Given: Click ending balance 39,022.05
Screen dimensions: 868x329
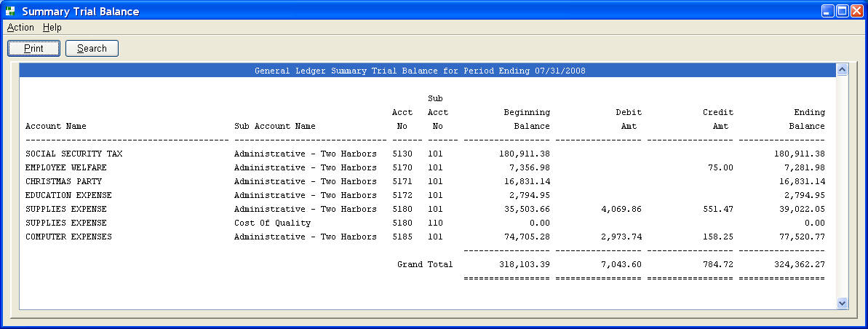Looking at the screenshot, I should pyautogui.click(x=802, y=210).
